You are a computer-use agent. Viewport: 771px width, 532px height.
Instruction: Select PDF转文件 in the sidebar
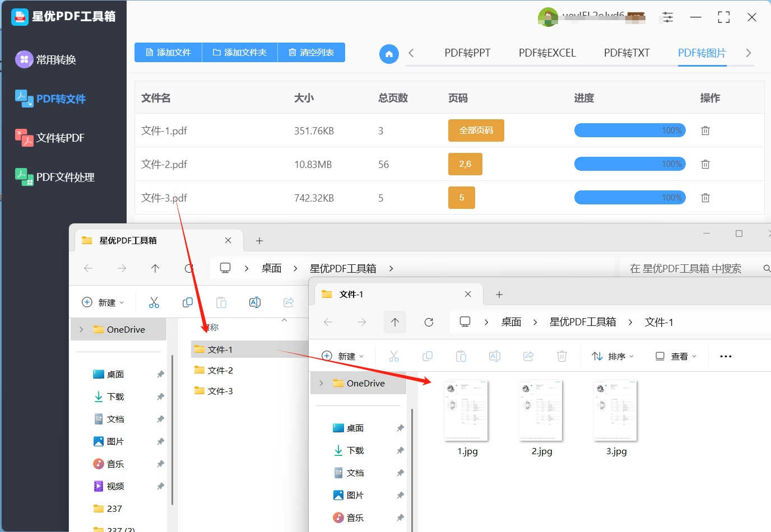[50, 99]
